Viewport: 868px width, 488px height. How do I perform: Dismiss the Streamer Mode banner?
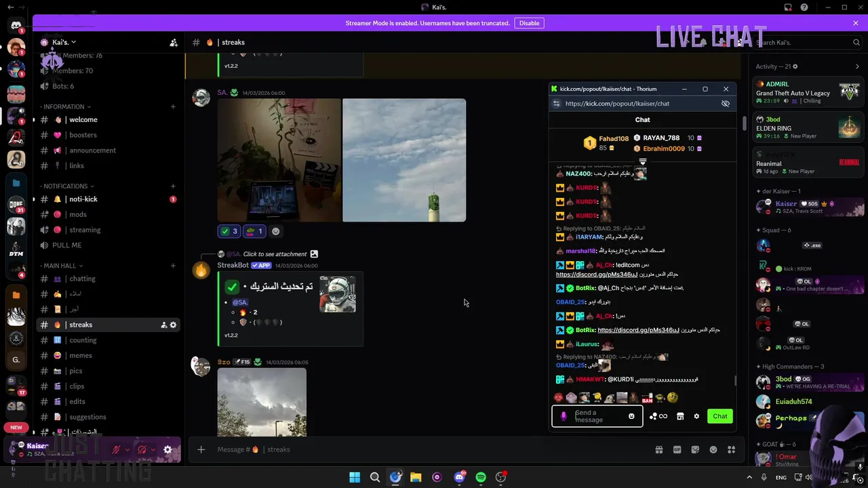pyautogui.click(x=856, y=23)
